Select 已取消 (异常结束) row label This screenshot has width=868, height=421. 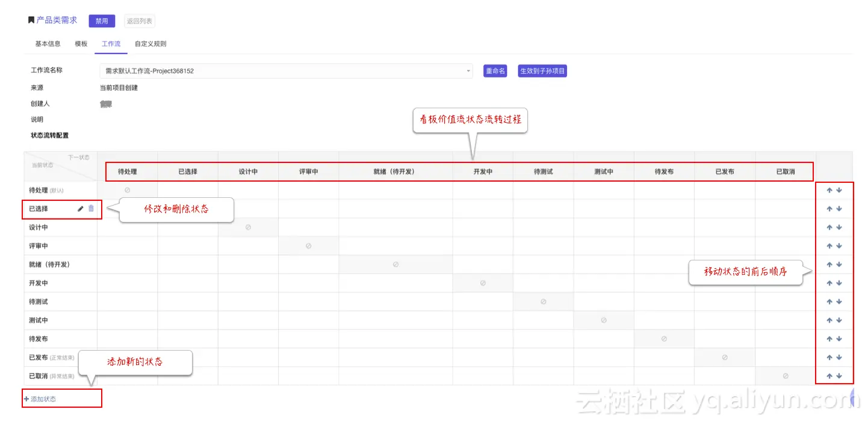52,376
